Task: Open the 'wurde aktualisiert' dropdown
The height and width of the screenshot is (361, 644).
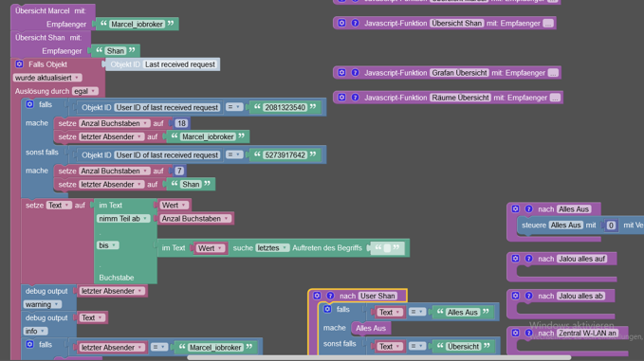Action: (x=47, y=78)
